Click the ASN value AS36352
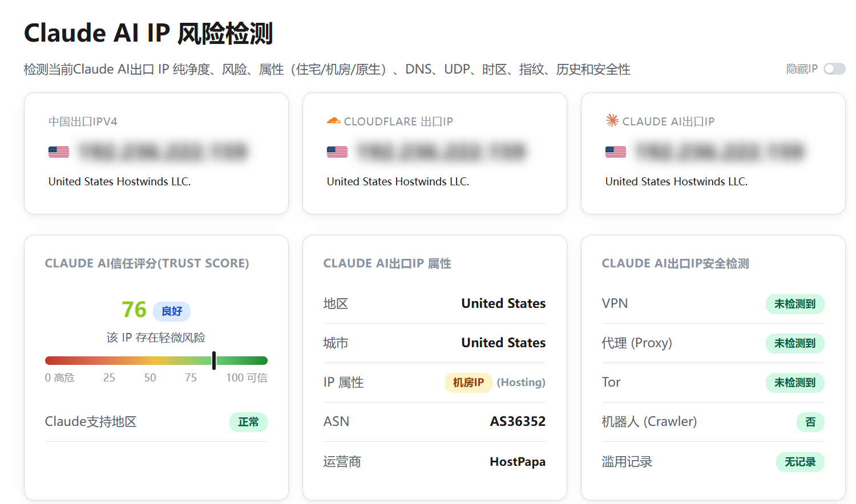The image size is (856, 504). click(518, 421)
